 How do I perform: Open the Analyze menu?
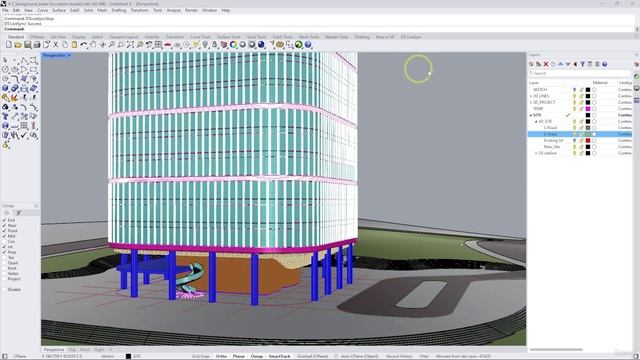tap(173, 10)
